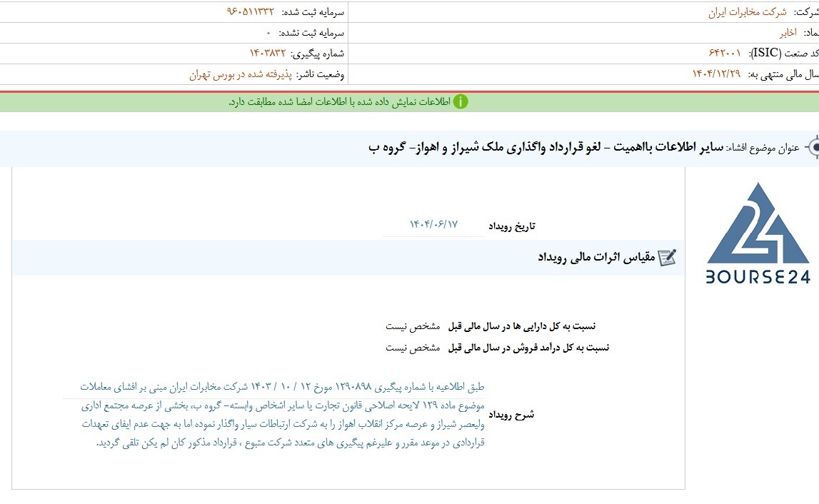Click the وضعیت ناشر label
Screen dimensions: 819x504
(x=320, y=75)
